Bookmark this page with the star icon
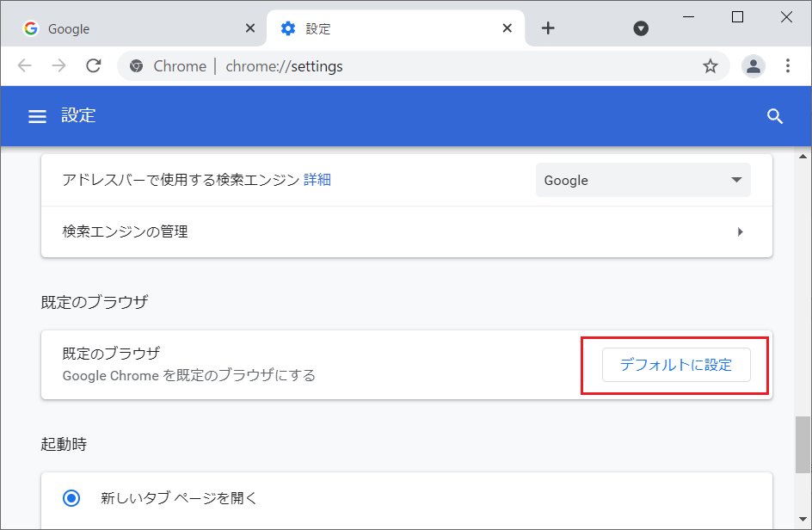This screenshot has height=530, width=812. point(710,66)
